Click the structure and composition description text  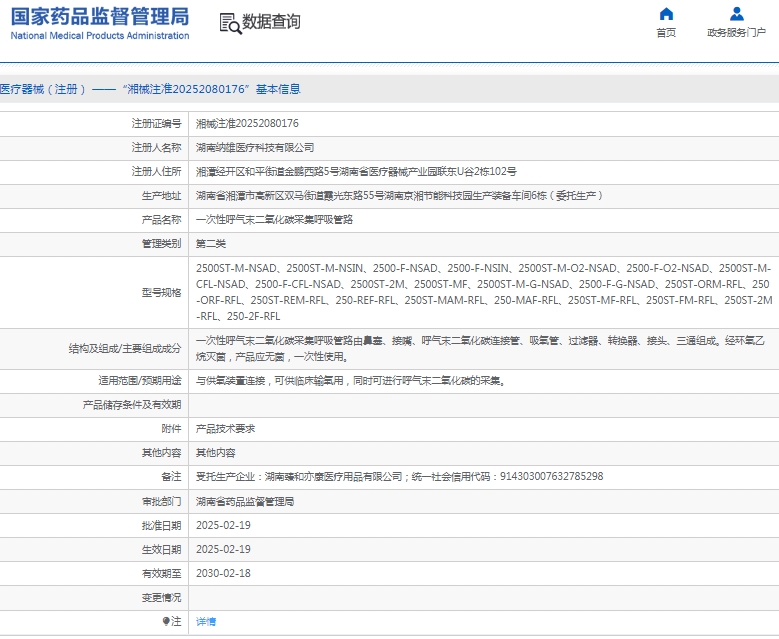(x=480, y=348)
